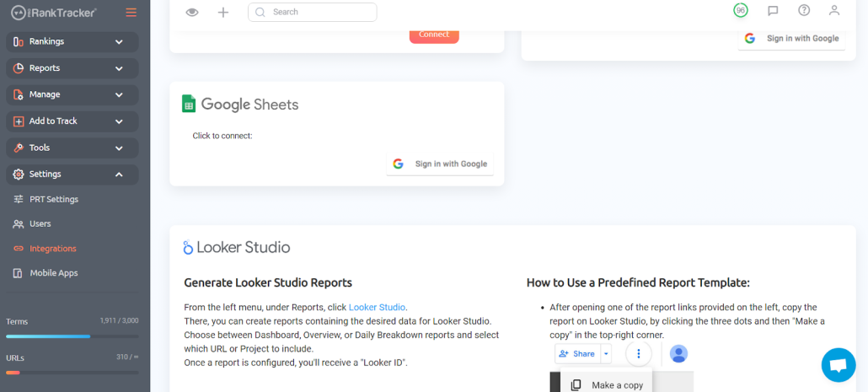Open the Rankings menu section
The image size is (868, 392).
pos(72,41)
